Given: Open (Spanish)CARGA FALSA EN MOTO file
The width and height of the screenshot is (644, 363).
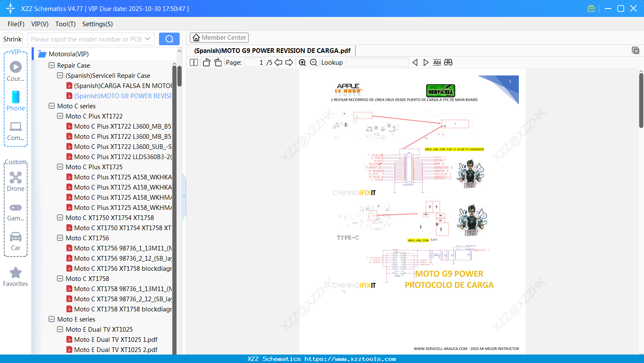Looking at the screenshot, I should click(x=119, y=86).
